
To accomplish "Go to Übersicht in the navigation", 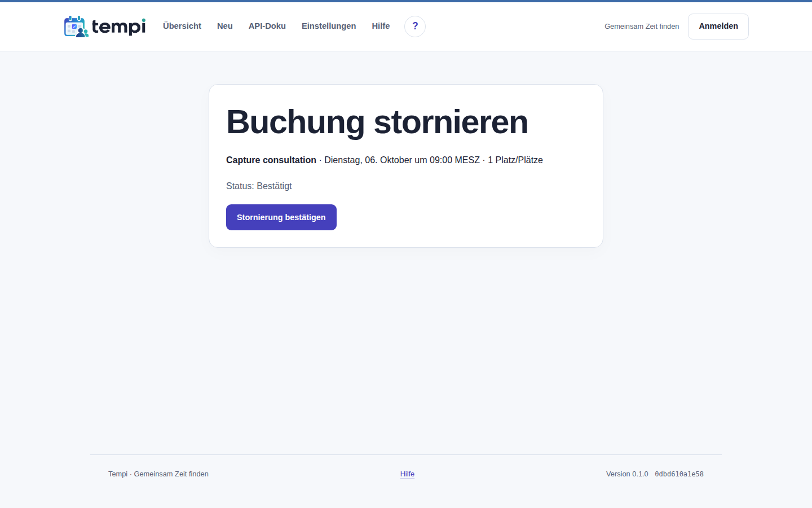I will point(182,26).
